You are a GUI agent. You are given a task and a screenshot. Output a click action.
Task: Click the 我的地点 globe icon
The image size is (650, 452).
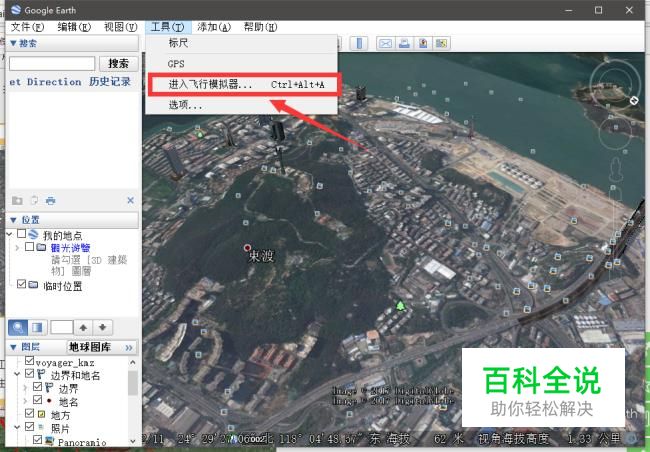(33, 234)
